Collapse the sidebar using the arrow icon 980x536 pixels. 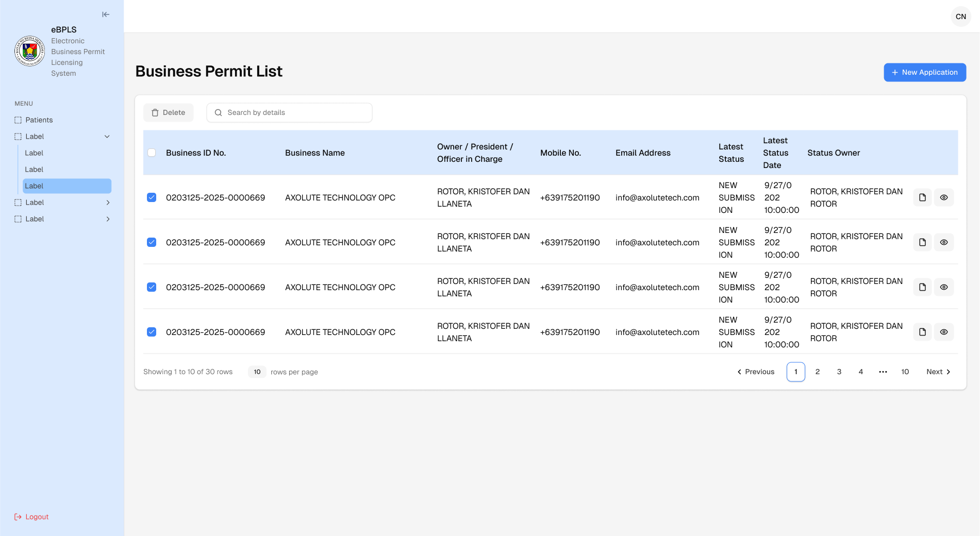[x=106, y=14]
